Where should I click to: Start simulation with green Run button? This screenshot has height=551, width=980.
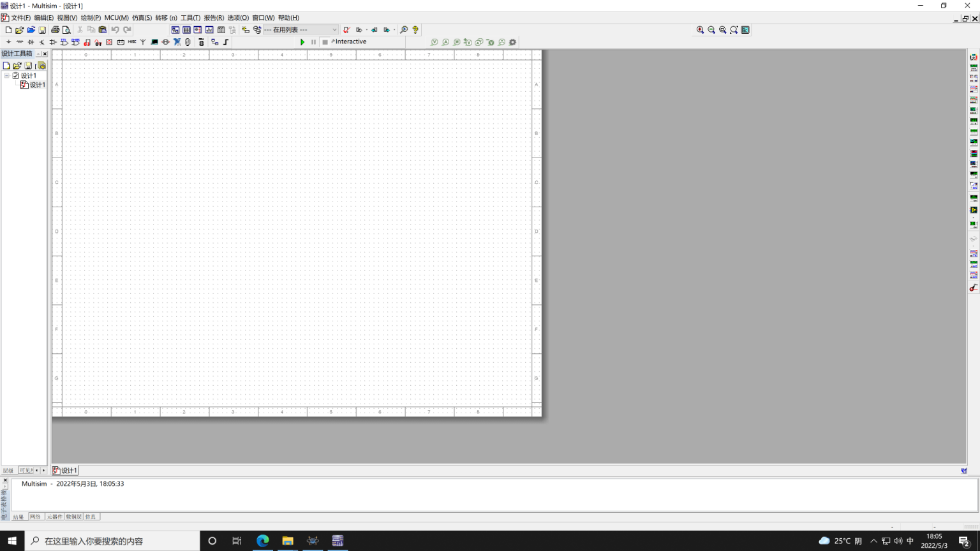[x=302, y=42]
